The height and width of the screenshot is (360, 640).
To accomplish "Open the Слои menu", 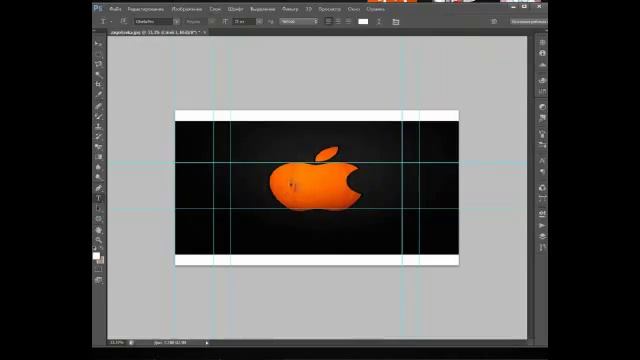I will coord(215,9).
